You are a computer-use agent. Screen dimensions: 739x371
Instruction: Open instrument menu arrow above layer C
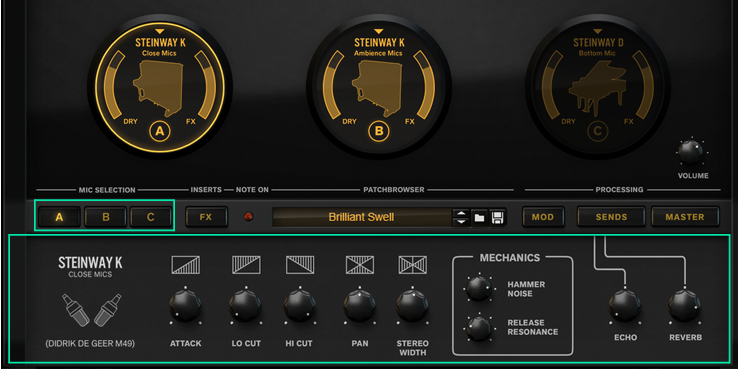pos(598,32)
